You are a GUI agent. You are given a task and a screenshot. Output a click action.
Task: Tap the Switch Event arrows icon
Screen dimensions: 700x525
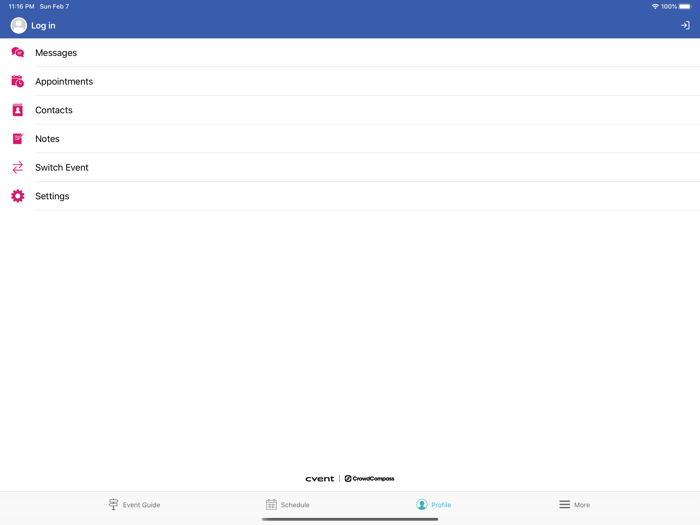click(x=17, y=167)
